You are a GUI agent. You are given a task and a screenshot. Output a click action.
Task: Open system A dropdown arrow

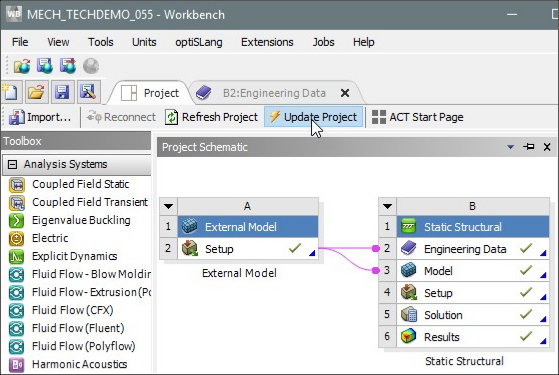(x=169, y=206)
